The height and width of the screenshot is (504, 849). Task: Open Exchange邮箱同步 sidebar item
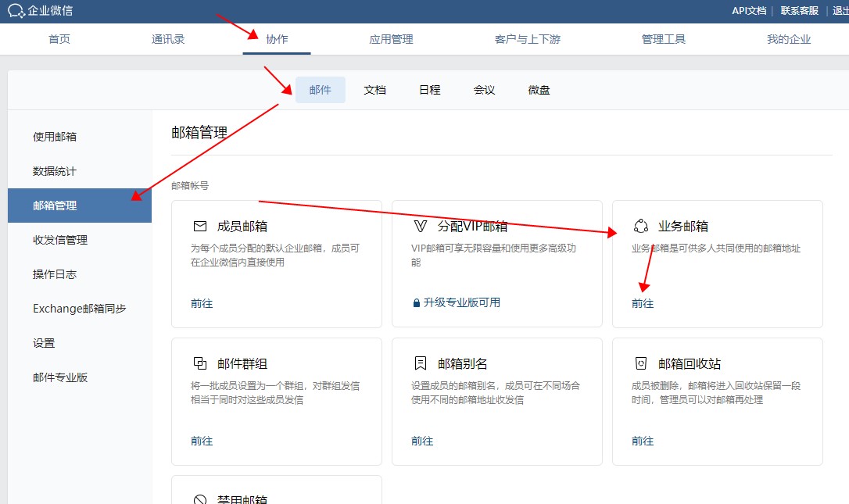pos(79,309)
